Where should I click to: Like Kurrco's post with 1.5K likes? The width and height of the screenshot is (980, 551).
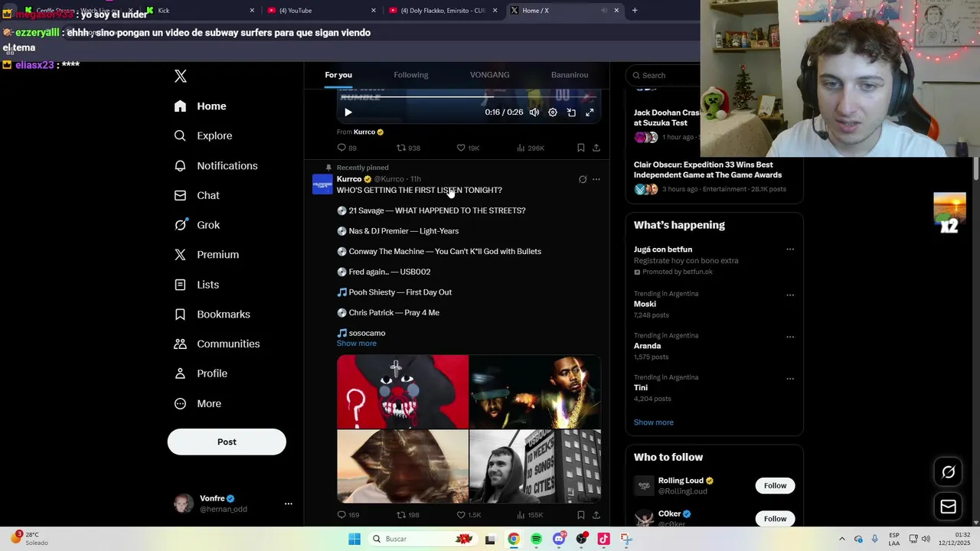[468, 515]
